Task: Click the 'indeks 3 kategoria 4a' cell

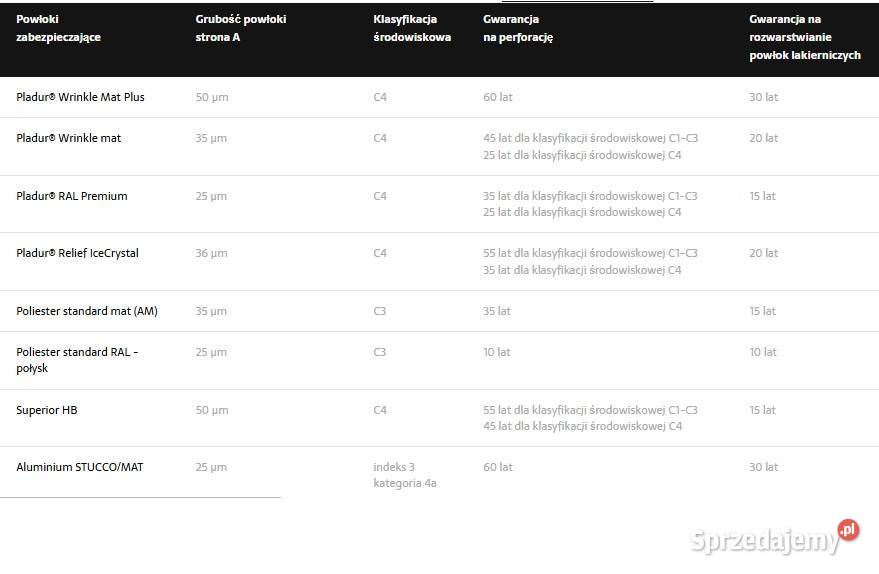Action: pos(405,475)
